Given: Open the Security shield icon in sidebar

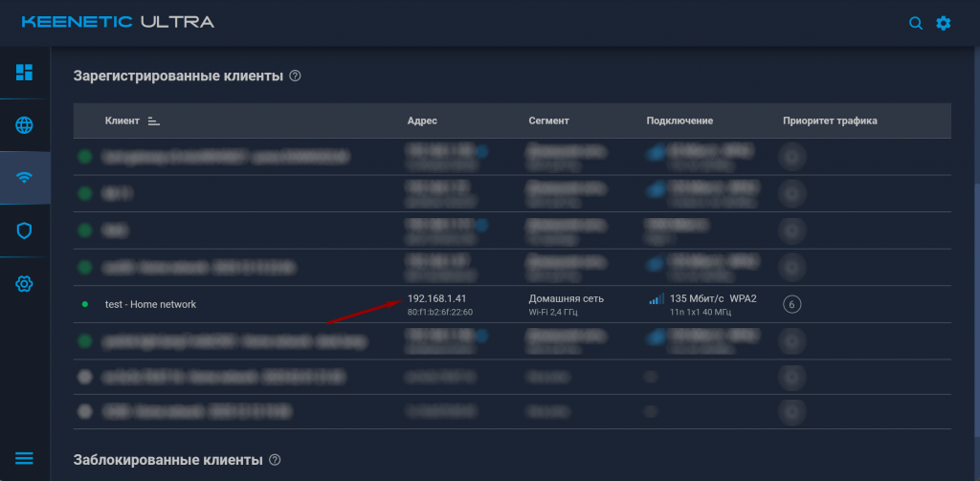Looking at the screenshot, I should tap(25, 230).
